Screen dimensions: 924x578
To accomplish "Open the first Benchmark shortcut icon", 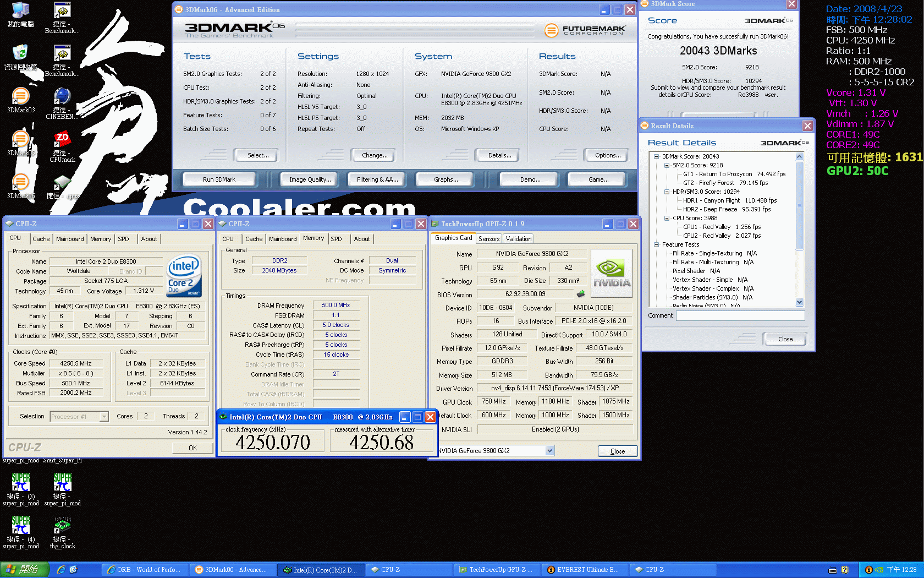I will (x=62, y=18).
